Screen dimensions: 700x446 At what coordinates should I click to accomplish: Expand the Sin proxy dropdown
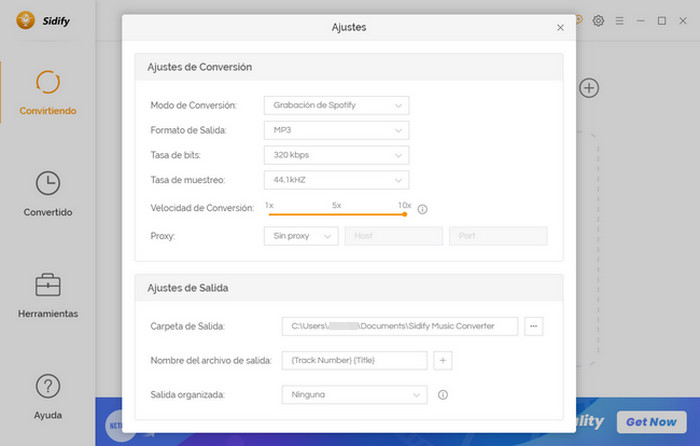(301, 236)
